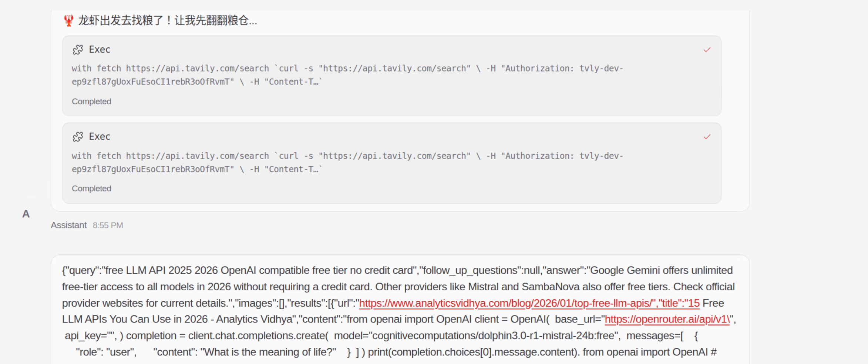Click the lobster emoji in the message
The width and height of the screenshot is (868, 364).
pyautogui.click(x=68, y=20)
